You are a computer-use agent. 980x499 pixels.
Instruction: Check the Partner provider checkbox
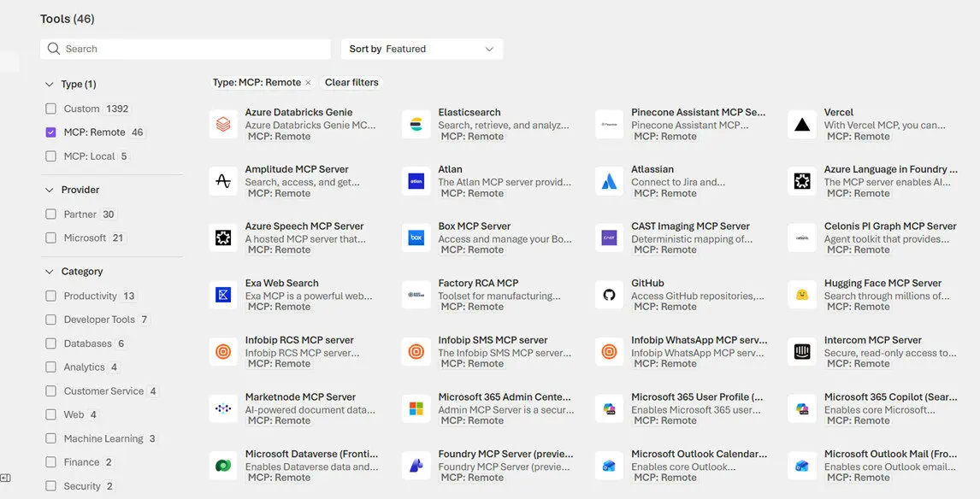[x=50, y=214]
